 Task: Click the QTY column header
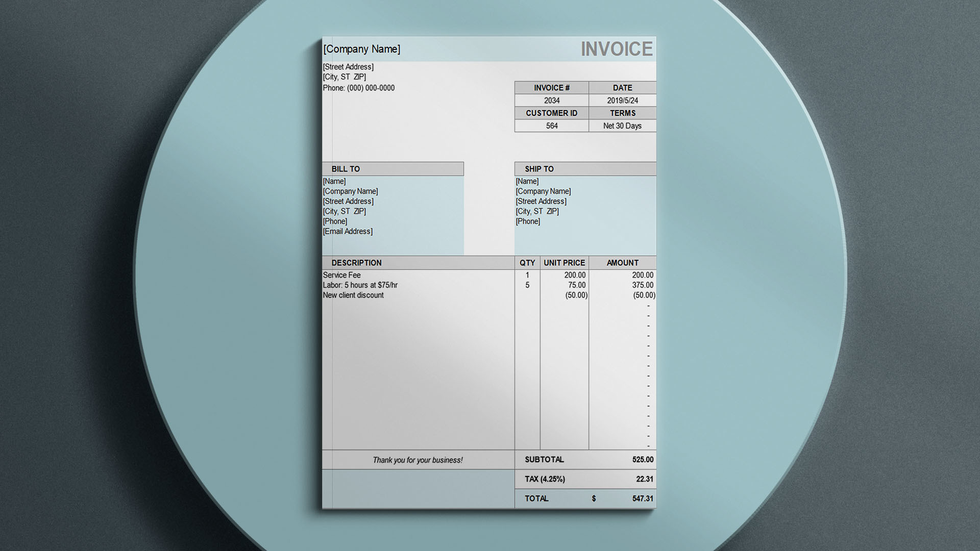click(527, 263)
